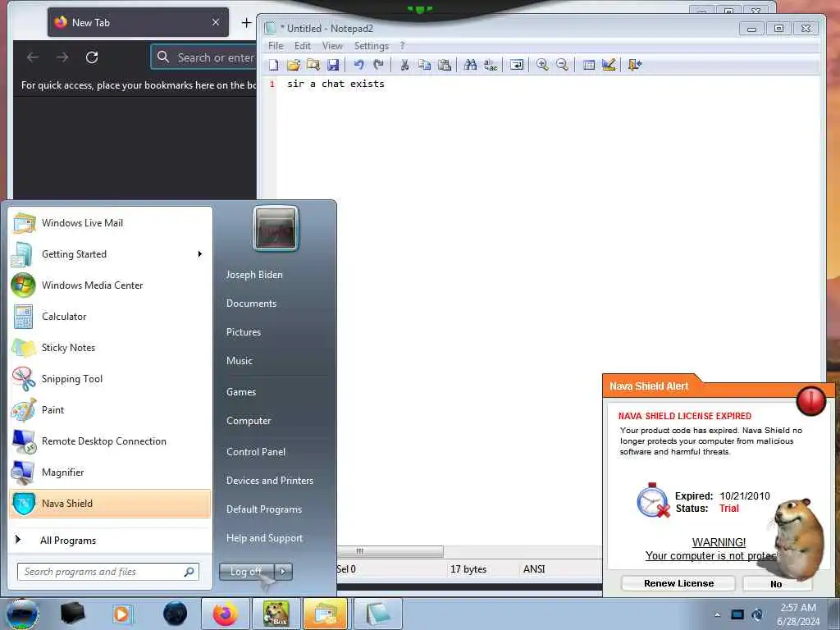Open the Settings menu in Notepad2
This screenshot has height=630, width=840.
point(372,46)
